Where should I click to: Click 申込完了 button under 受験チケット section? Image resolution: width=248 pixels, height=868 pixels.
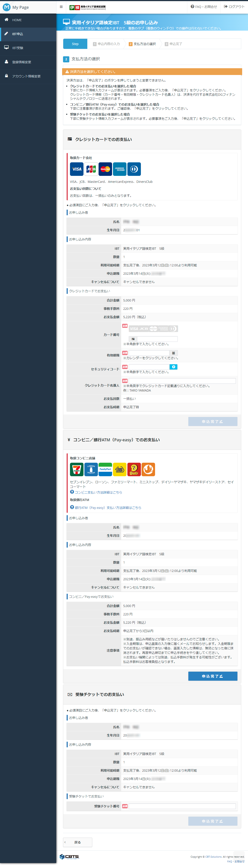click(x=213, y=821)
